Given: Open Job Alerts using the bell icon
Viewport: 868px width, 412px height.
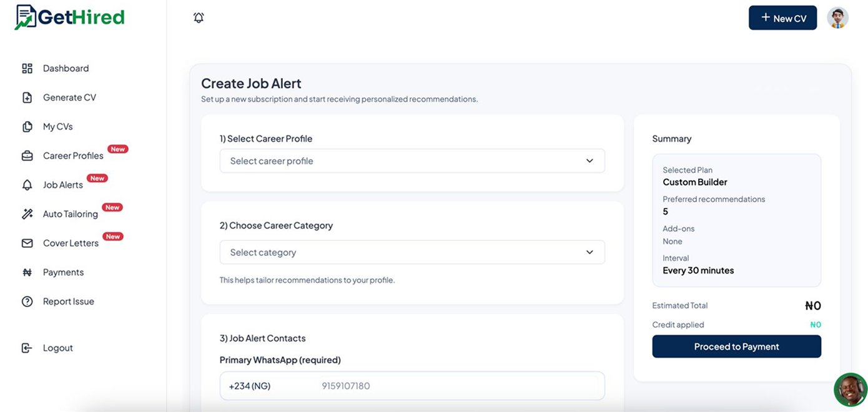Looking at the screenshot, I should pos(27,184).
